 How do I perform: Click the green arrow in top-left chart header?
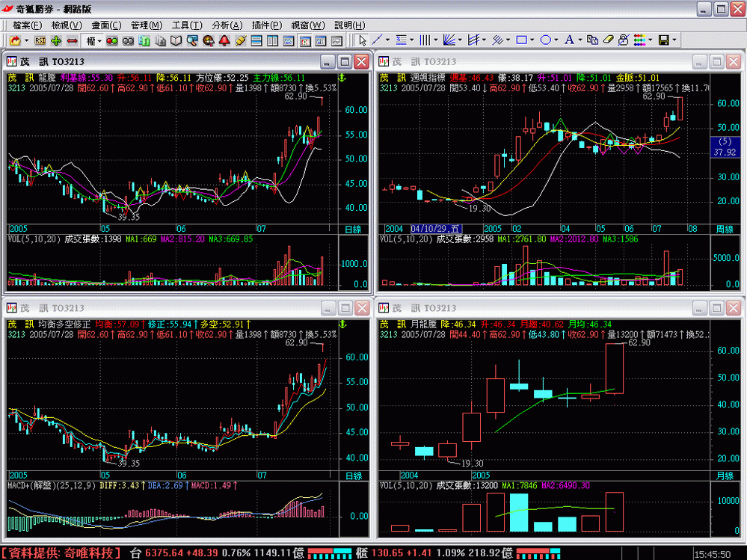342,78
